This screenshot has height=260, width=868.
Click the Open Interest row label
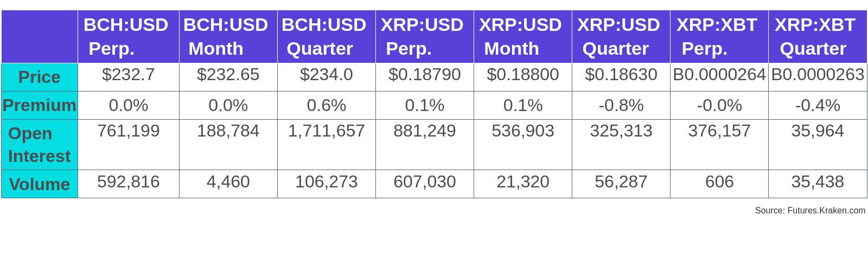40,145
